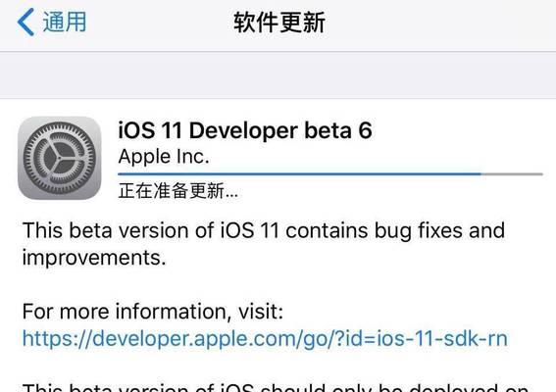Tap the white area right of Apple Inc.
Screen dimensions: 556x392
pyautogui.click(x=376, y=157)
